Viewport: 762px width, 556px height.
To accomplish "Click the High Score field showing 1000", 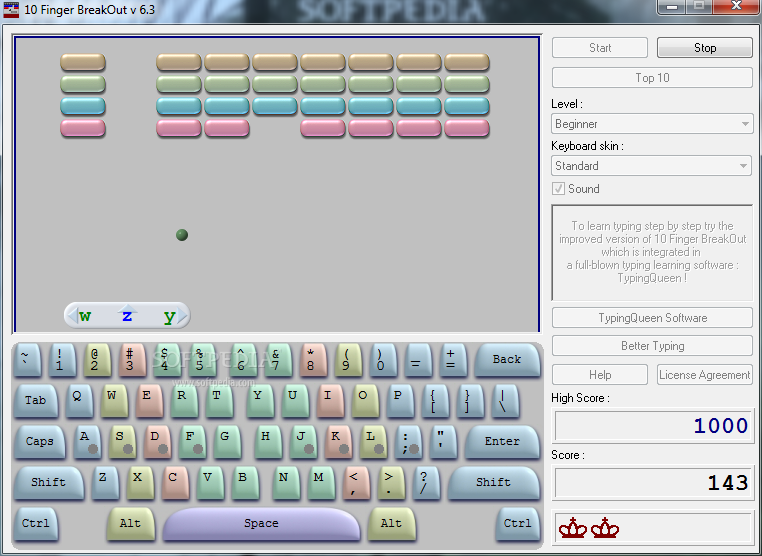I will coord(653,426).
